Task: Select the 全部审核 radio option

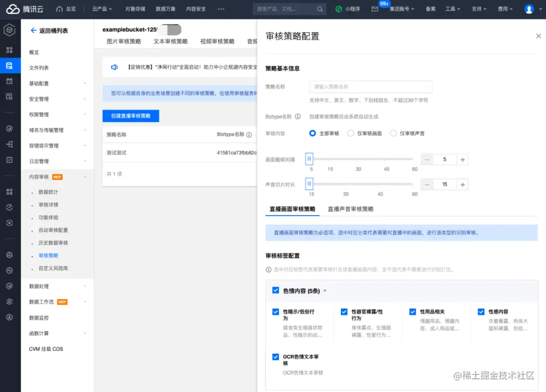Action: (x=312, y=133)
